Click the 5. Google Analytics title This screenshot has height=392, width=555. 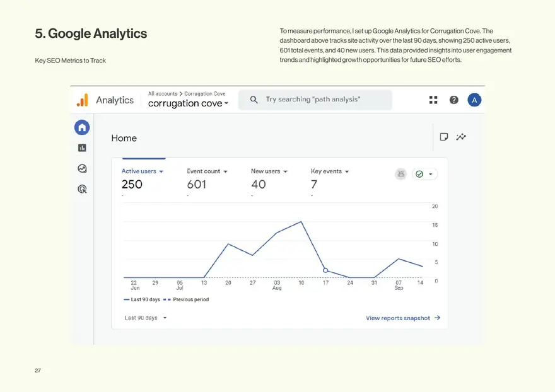tap(91, 33)
